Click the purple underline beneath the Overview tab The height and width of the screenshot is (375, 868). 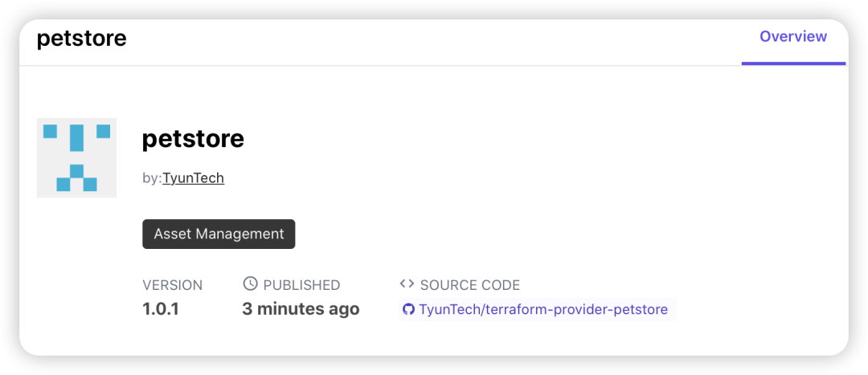pos(793,63)
